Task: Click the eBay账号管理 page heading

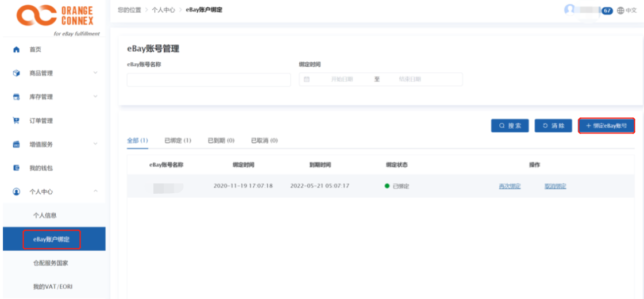Action: click(153, 49)
